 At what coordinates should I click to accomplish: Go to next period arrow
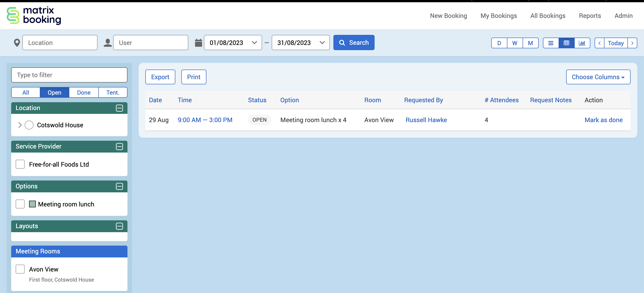click(632, 43)
